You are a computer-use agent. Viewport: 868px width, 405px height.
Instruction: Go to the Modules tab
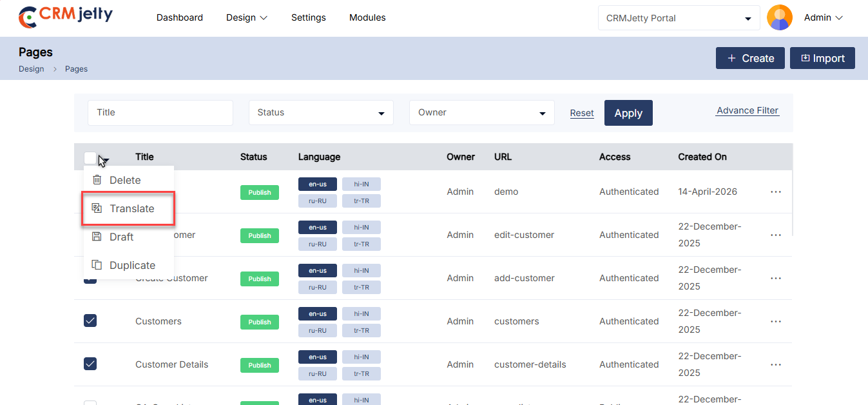pos(367,18)
